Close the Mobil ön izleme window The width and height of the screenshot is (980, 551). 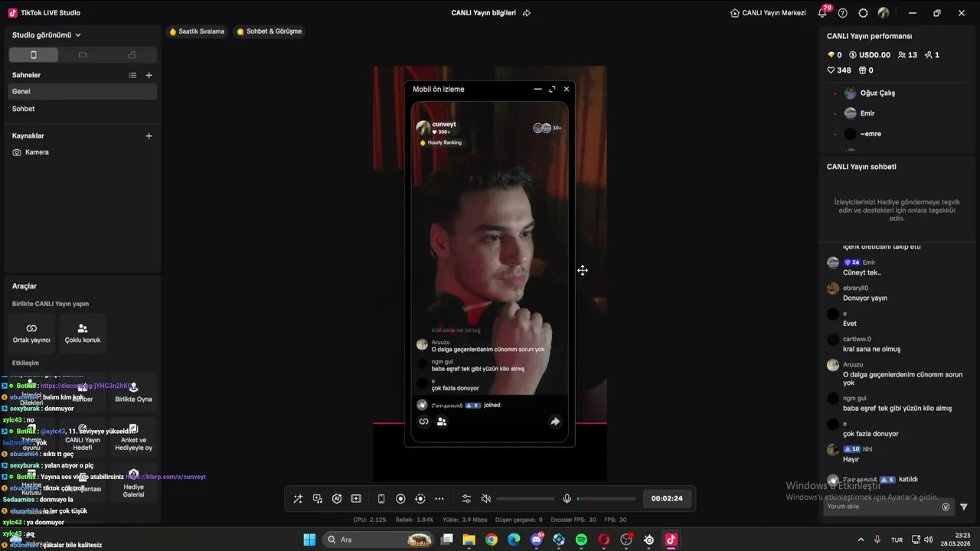click(x=567, y=89)
